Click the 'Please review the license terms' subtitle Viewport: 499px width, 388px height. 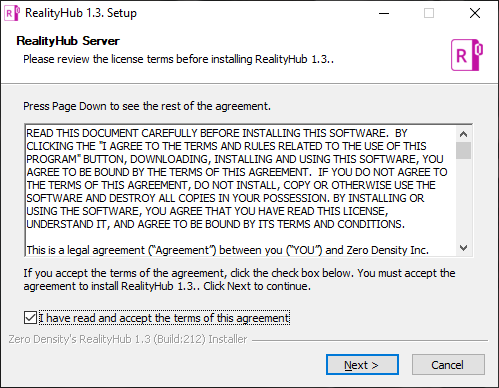pos(178,59)
